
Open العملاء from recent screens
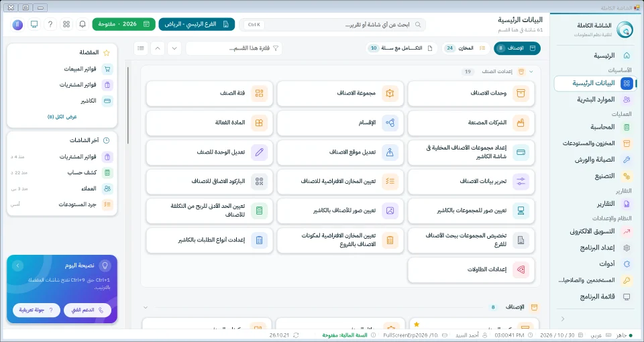(x=62, y=189)
